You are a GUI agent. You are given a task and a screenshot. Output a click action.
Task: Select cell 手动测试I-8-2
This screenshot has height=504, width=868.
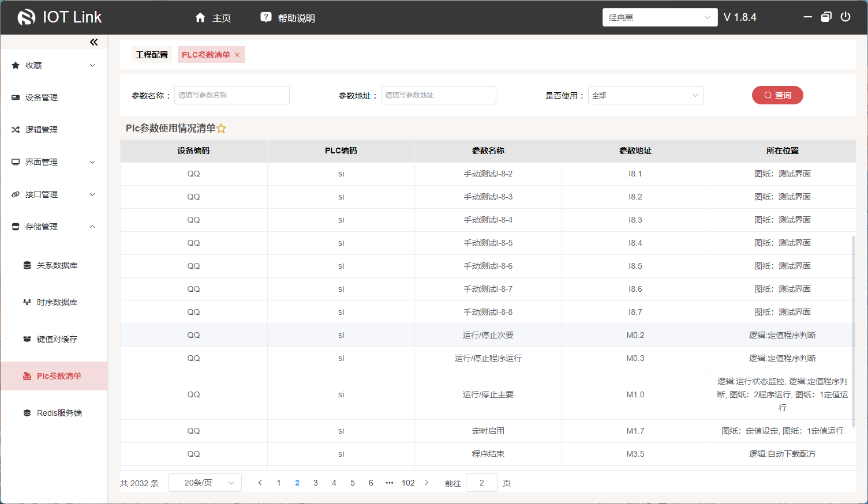pyautogui.click(x=488, y=174)
